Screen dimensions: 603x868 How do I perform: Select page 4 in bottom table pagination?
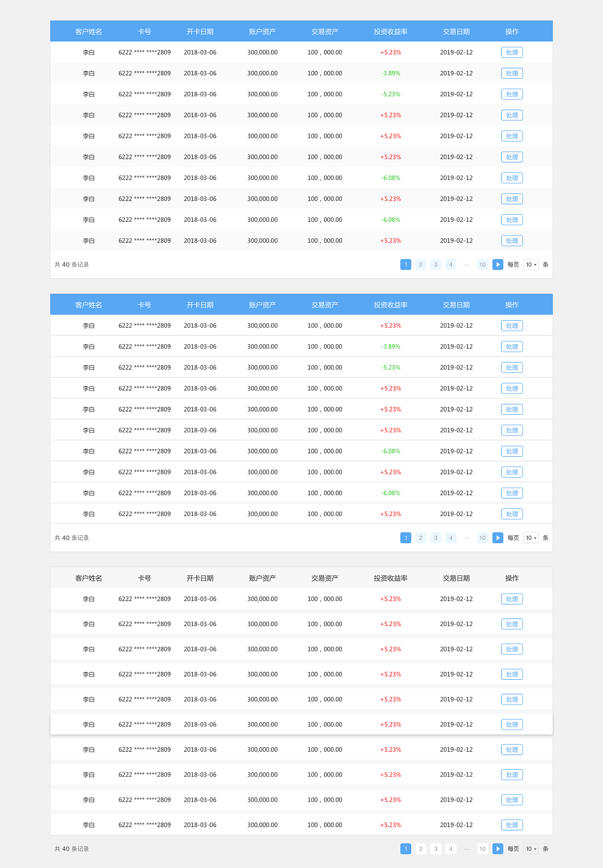[x=451, y=849]
